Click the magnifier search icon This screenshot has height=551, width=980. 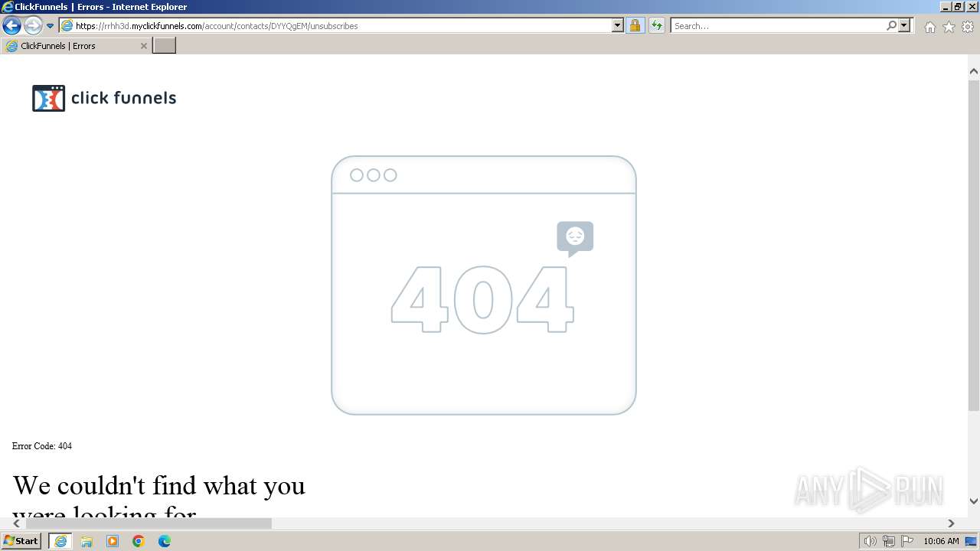[891, 26]
